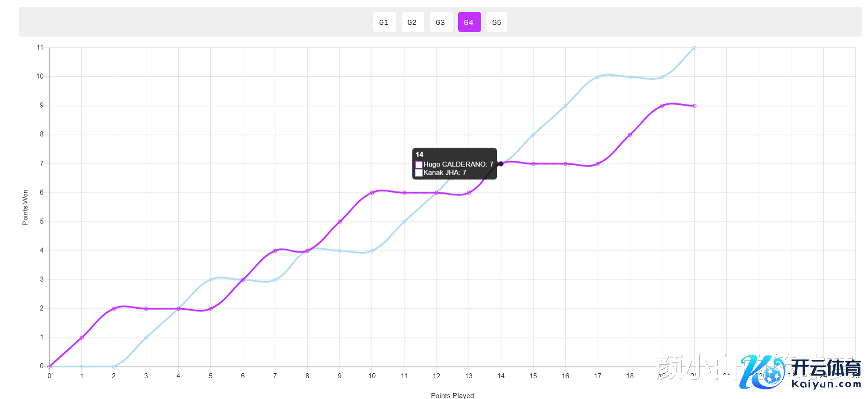Viewport: 868px width, 399px height.
Task: Click the last purple point at 9 points won
Action: [694, 106]
